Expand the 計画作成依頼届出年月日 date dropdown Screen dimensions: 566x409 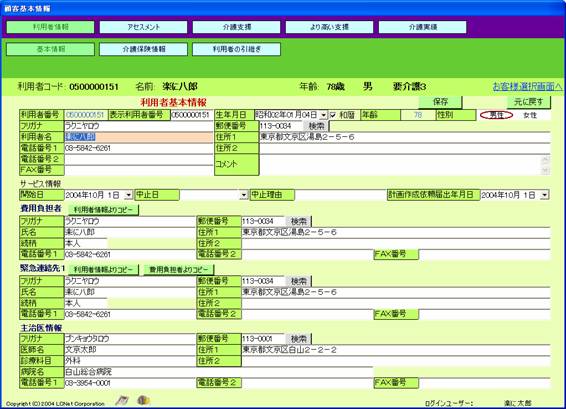(544, 195)
